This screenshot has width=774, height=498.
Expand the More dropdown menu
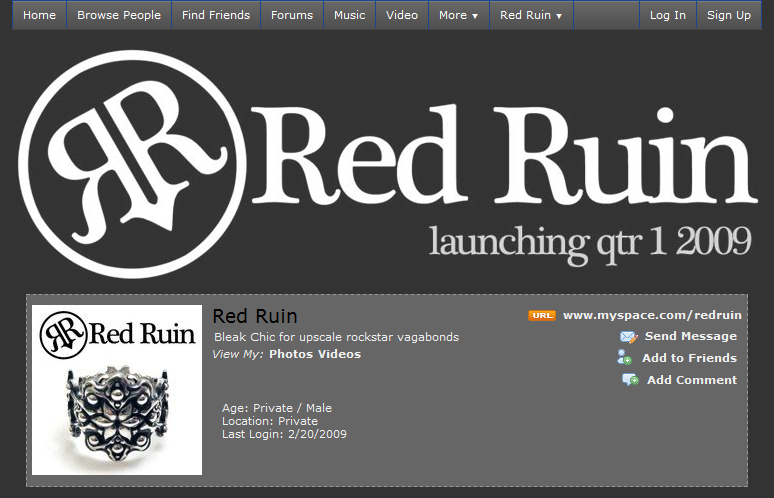click(459, 15)
